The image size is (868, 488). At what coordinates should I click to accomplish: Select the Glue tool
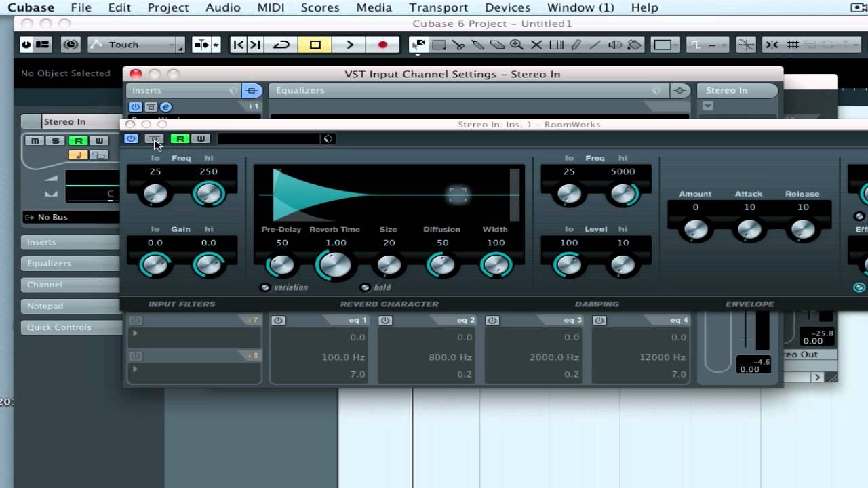pyautogui.click(x=478, y=45)
